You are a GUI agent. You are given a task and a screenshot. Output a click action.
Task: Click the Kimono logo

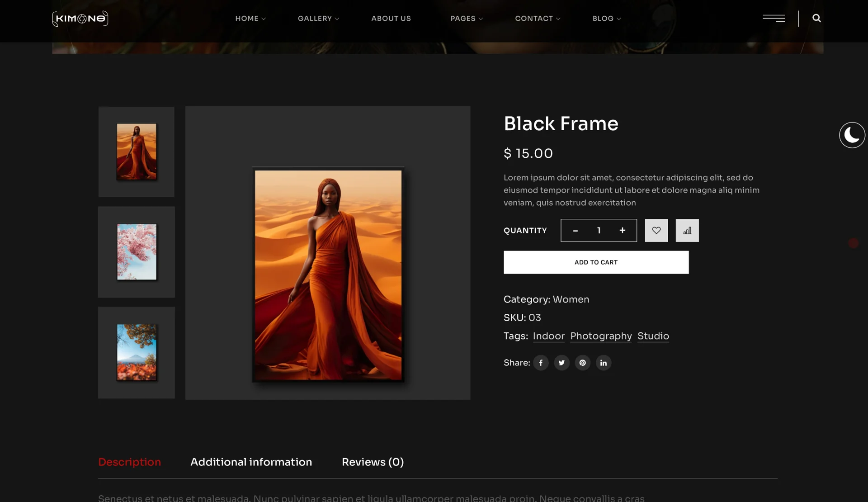pos(80,19)
